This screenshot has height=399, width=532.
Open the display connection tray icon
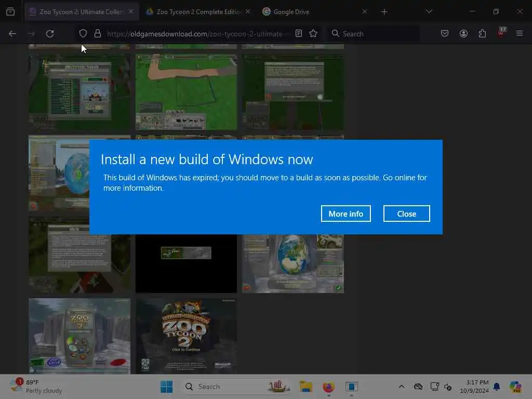[434, 387]
